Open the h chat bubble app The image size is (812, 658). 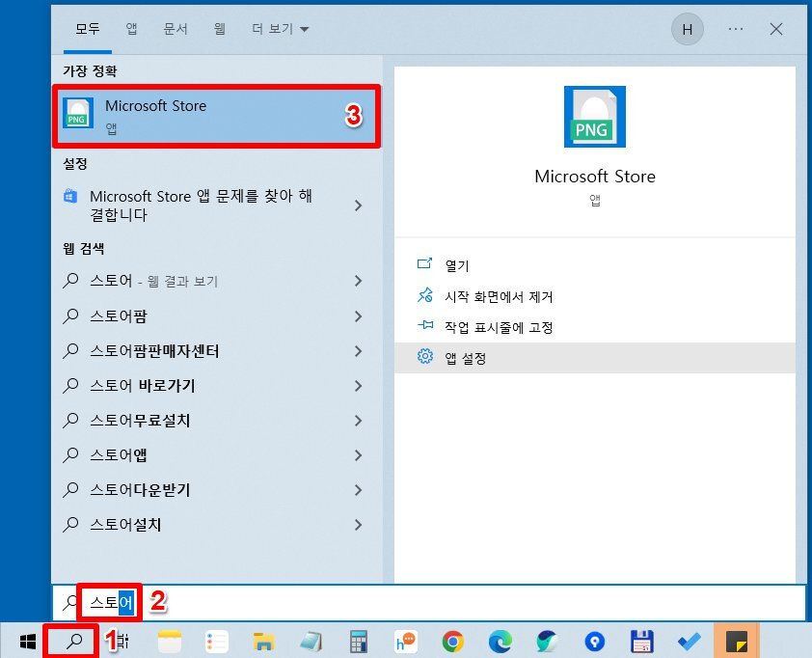(x=405, y=642)
